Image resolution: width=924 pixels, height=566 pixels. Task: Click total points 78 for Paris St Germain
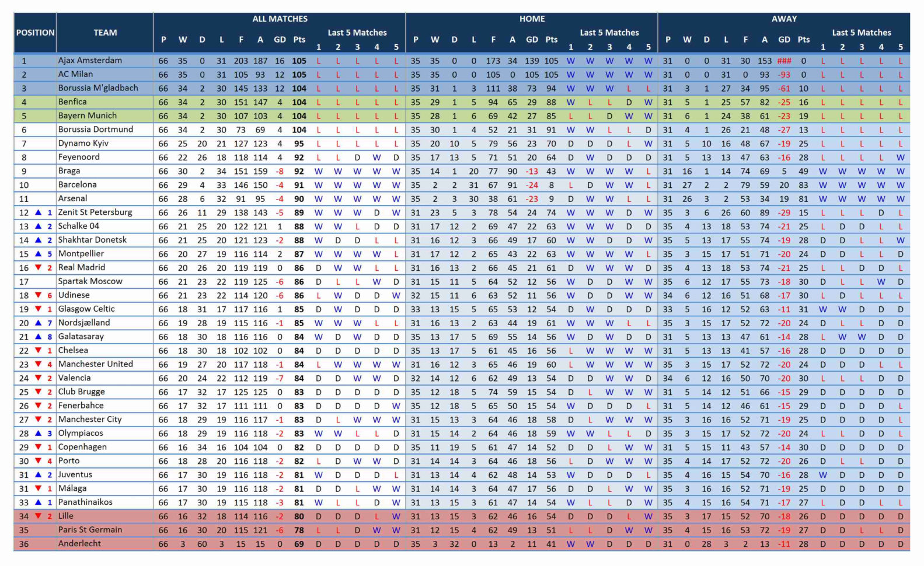click(299, 530)
